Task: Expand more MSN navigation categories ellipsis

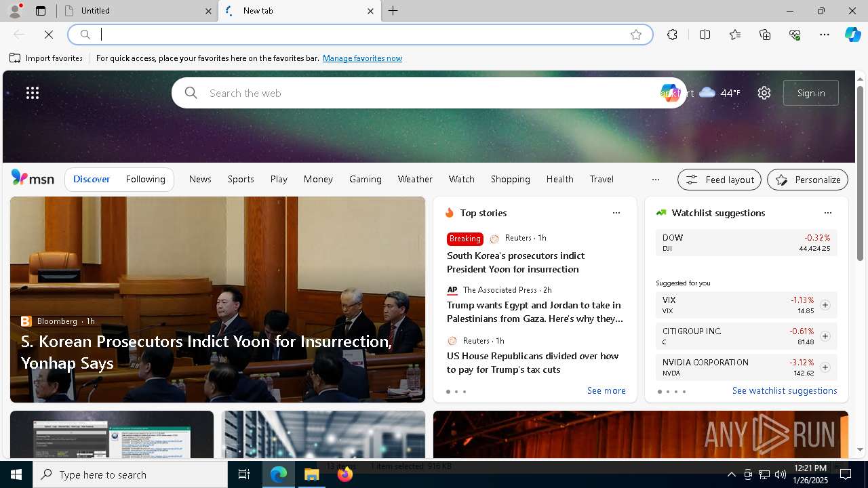Action: tap(656, 179)
